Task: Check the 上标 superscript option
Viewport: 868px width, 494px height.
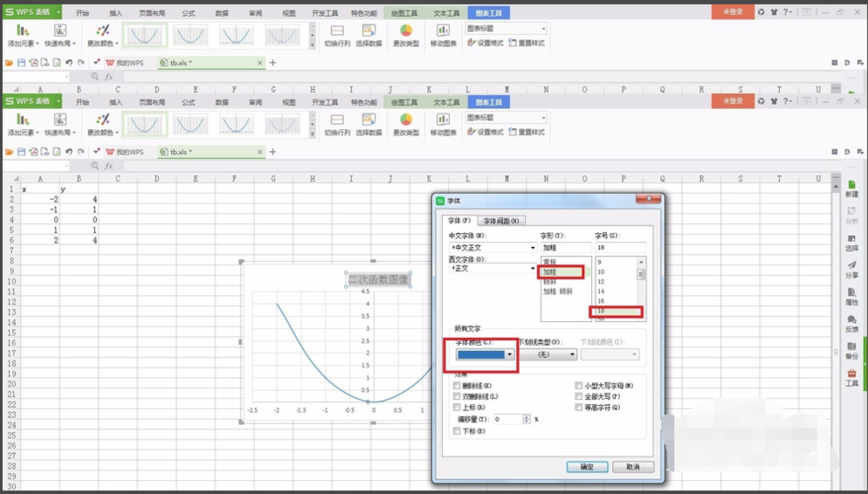Action: click(x=457, y=407)
